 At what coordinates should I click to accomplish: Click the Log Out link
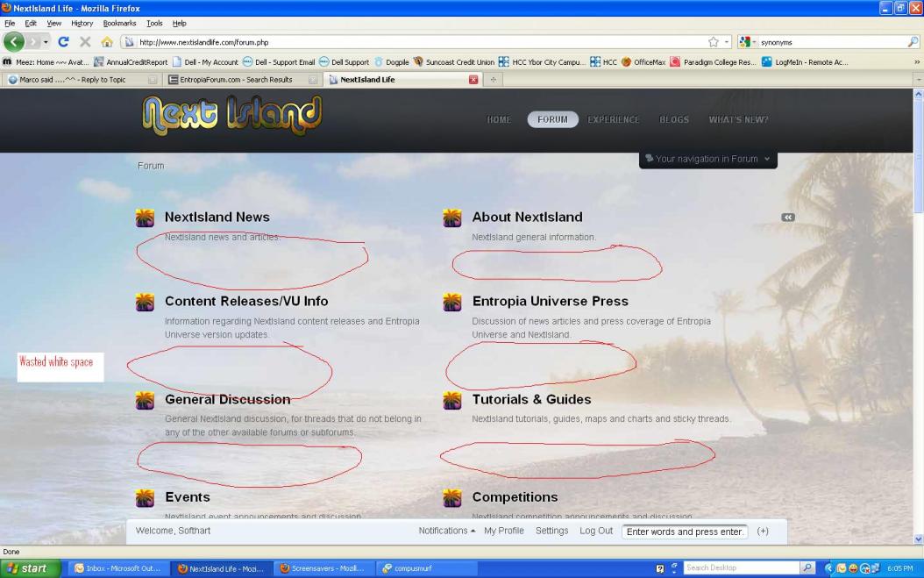pyautogui.click(x=596, y=531)
